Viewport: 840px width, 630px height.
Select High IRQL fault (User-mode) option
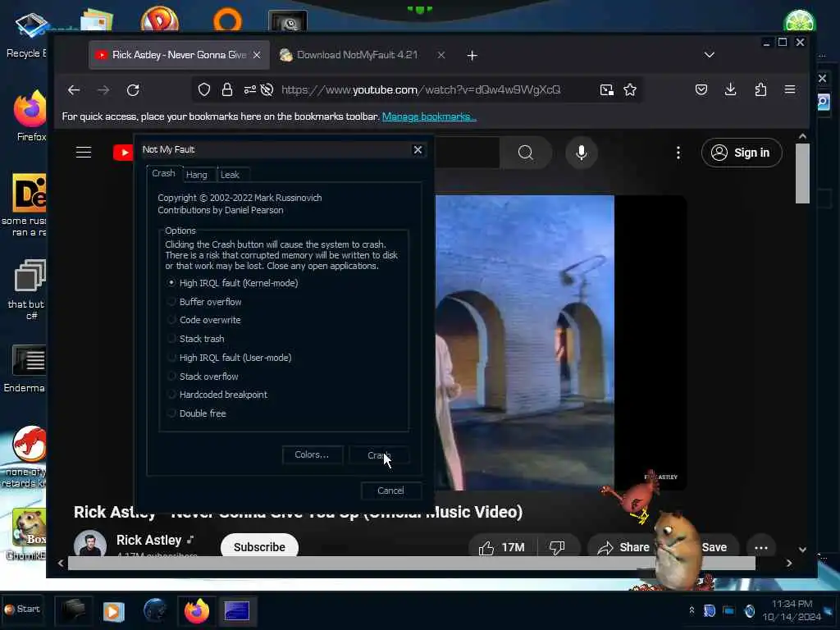[230, 358]
